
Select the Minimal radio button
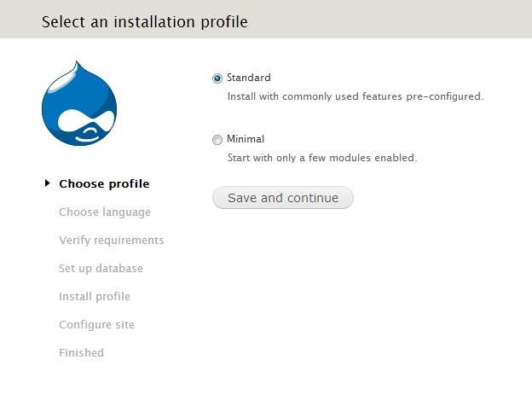point(217,140)
